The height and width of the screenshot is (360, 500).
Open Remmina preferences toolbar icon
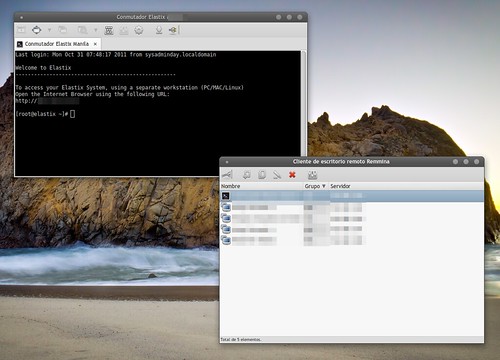tap(312, 175)
